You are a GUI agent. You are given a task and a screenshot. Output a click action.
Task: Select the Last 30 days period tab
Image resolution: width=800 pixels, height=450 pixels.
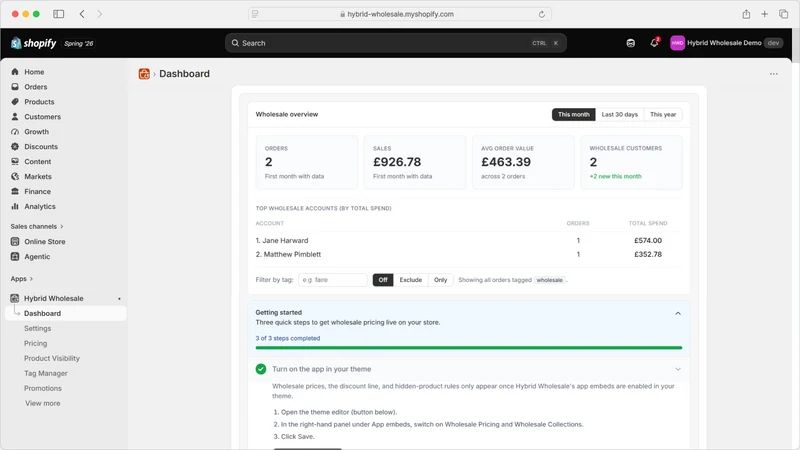[x=619, y=114]
